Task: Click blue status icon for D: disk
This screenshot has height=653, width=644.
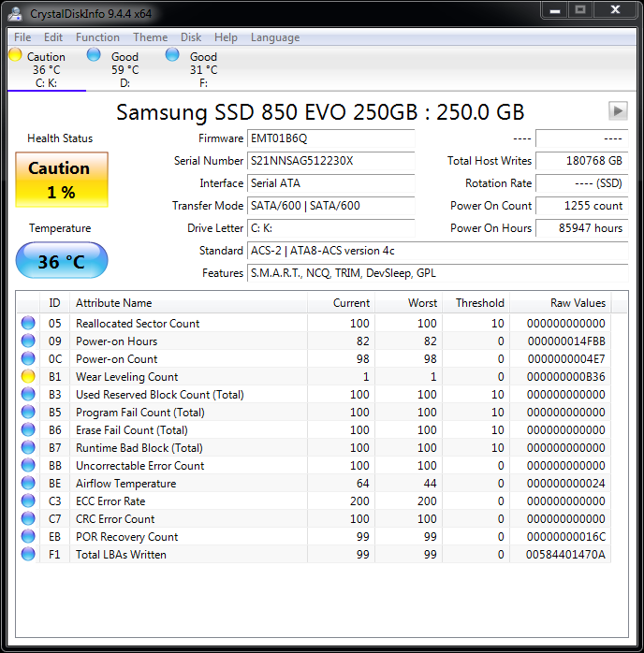Action: (x=94, y=54)
